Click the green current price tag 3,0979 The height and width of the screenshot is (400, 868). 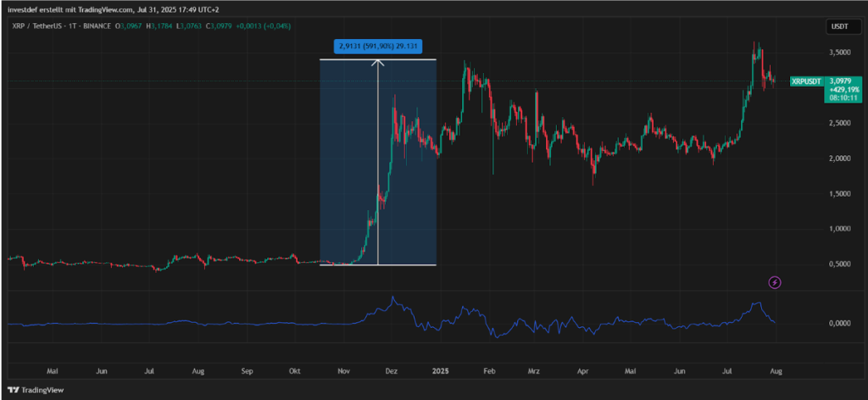click(842, 80)
